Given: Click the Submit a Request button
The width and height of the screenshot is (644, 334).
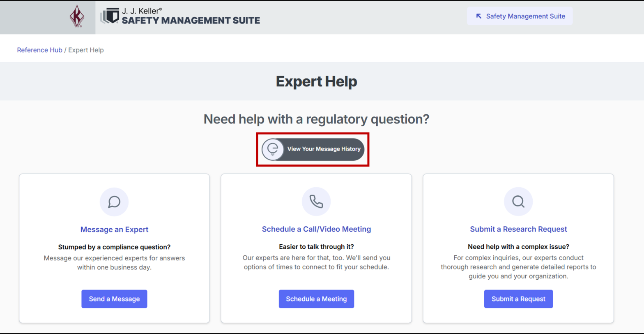Looking at the screenshot, I should (518, 299).
